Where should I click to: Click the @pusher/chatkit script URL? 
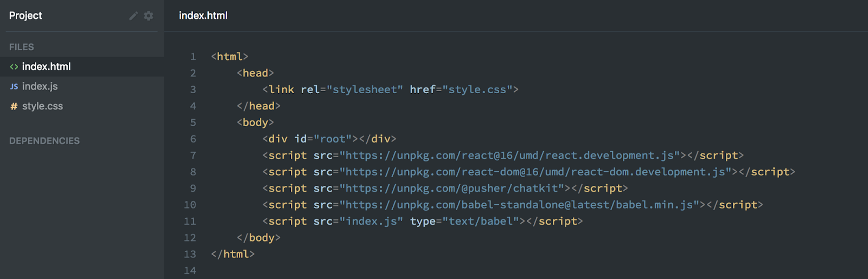click(x=452, y=188)
